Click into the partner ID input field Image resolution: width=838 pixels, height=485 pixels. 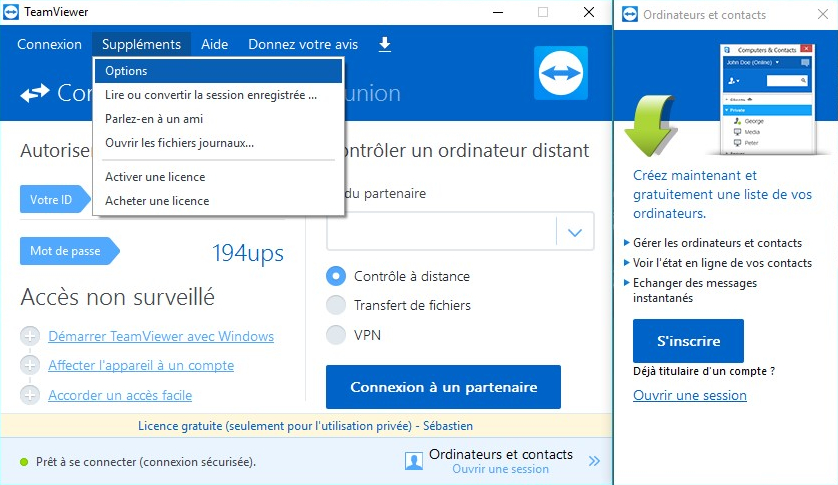tap(441, 232)
